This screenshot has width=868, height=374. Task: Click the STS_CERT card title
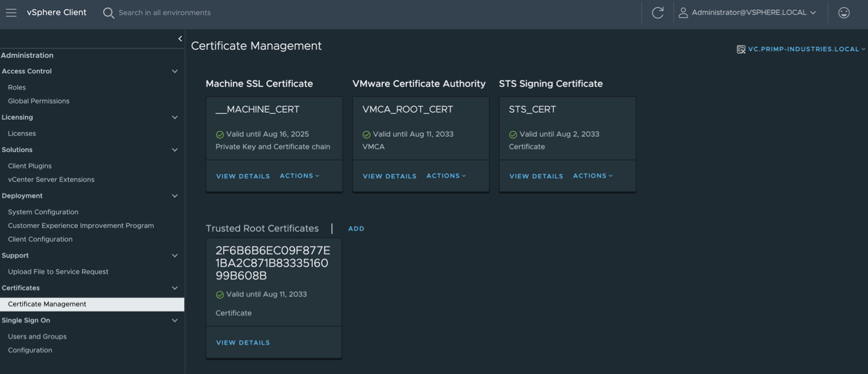click(532, 109)
